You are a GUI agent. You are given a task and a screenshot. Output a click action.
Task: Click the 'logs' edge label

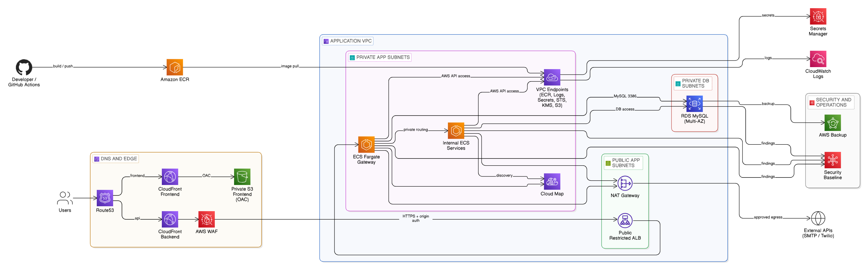coord(768,58)
